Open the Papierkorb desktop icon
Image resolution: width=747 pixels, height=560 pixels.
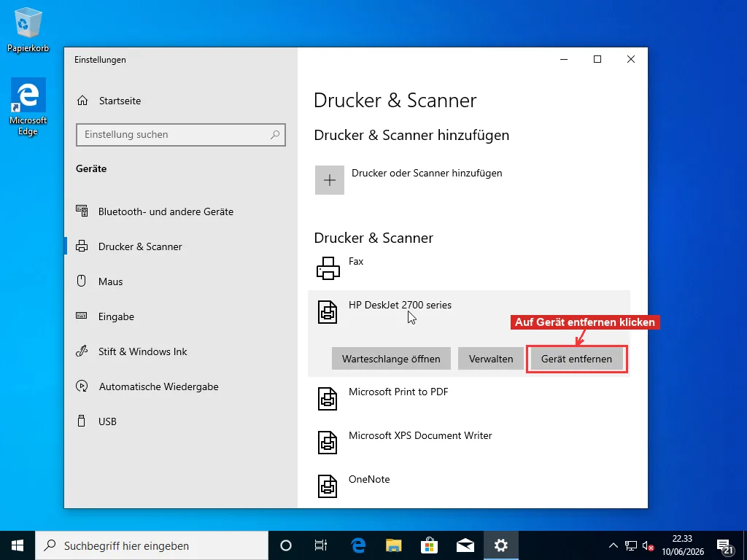[x=28, y=29]
